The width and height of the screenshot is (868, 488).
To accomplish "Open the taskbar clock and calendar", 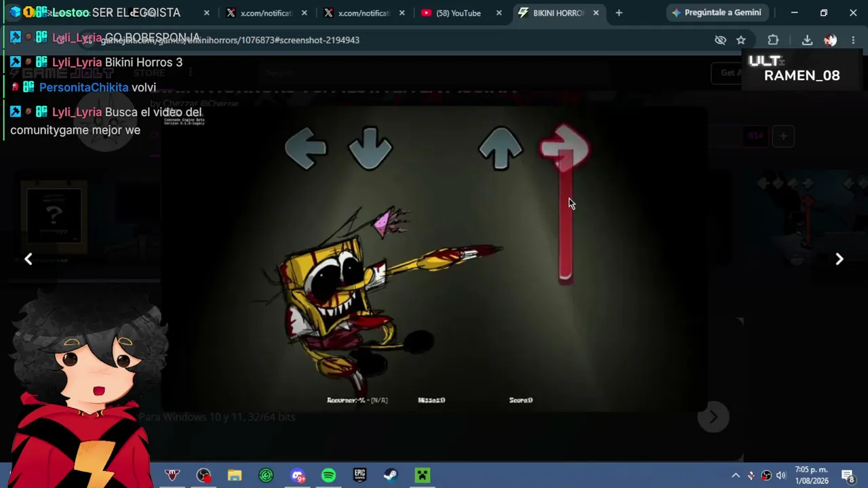I will pos(812,475).
